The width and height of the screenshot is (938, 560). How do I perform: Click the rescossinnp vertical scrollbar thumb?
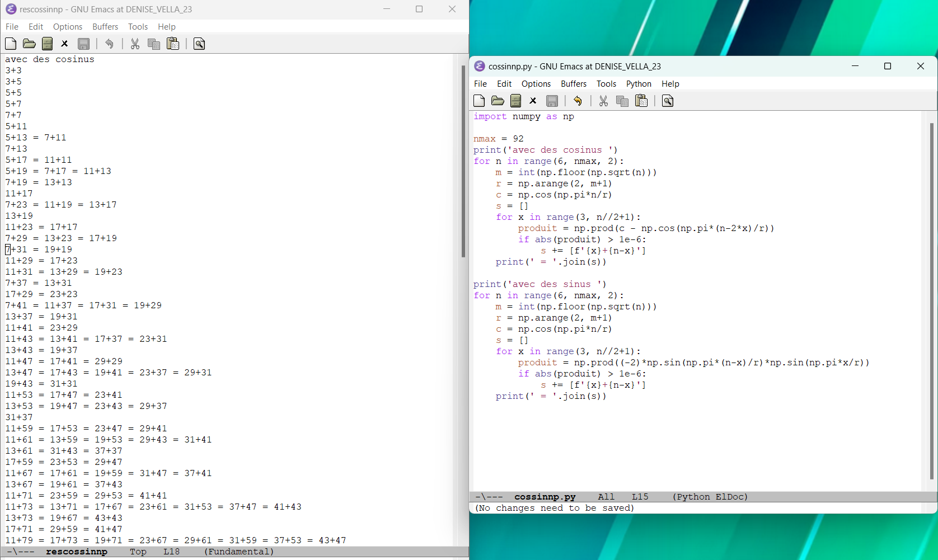pyautogui.click(x=463, y=161)
